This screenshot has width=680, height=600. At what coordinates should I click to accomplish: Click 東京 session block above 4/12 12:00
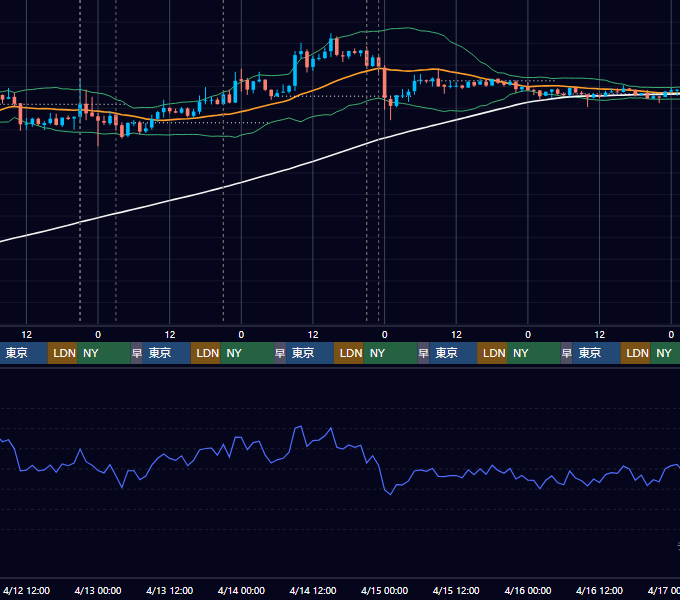coord(23,353)
